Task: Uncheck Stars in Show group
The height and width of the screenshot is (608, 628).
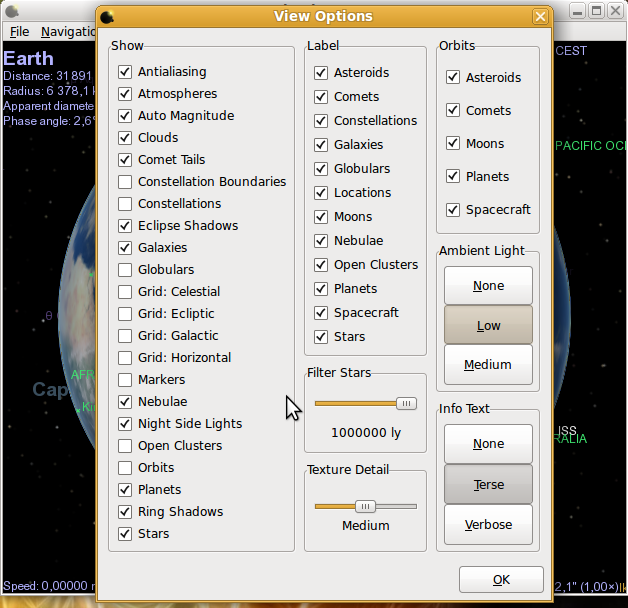Action: click(125, 534)
